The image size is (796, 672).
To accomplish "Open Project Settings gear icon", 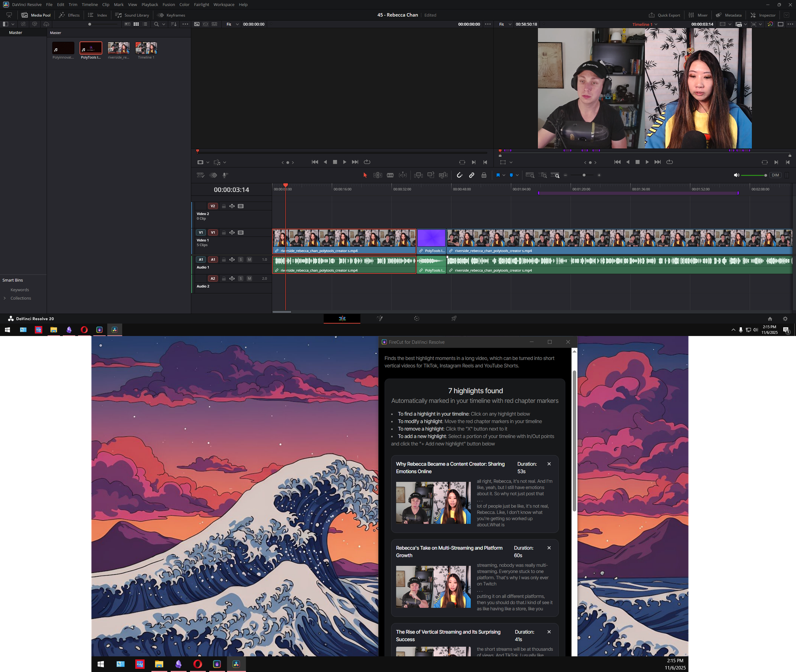I will click(x=785, y=319).
